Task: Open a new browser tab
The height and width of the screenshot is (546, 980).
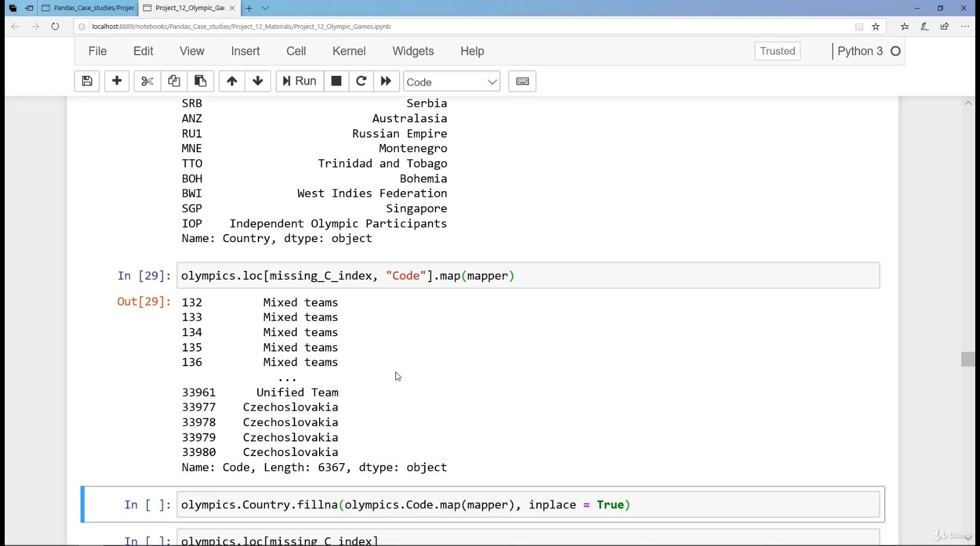Action: pyautogui.click(x=249, y=8)
